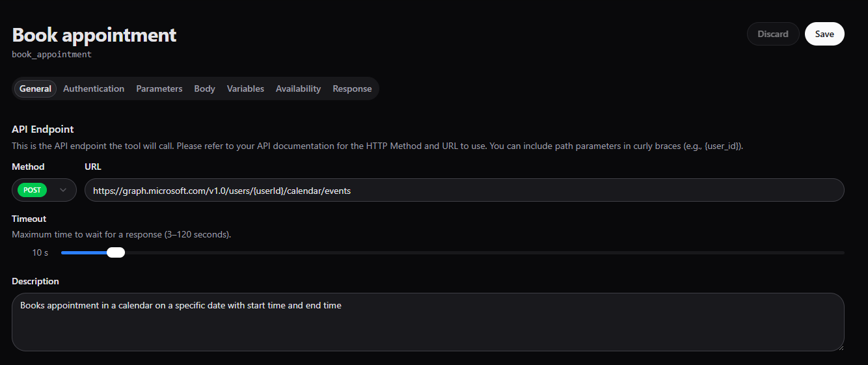This screenshot has width=868, height=365.
Task: Go to the Body tab
Action: [204, 88]
